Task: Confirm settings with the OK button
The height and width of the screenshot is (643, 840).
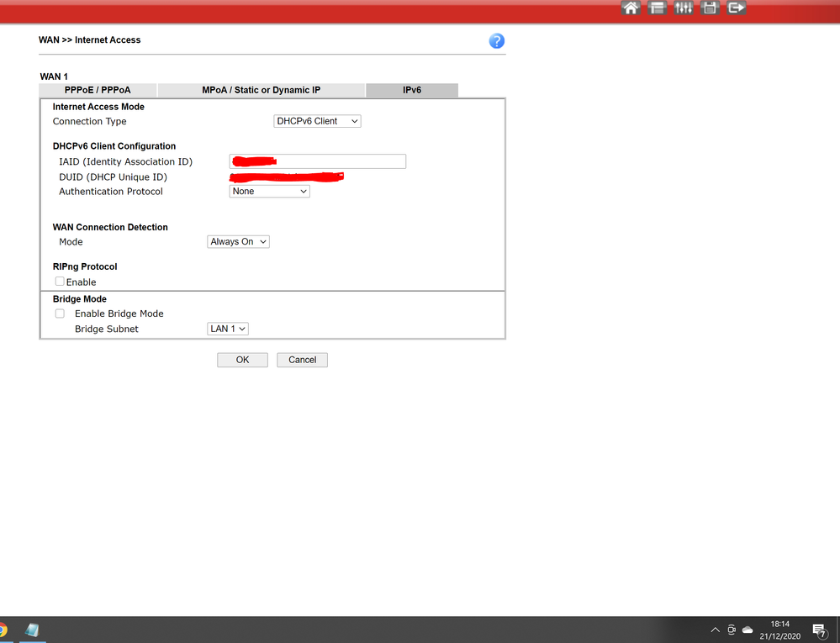Action: [242, 360]
